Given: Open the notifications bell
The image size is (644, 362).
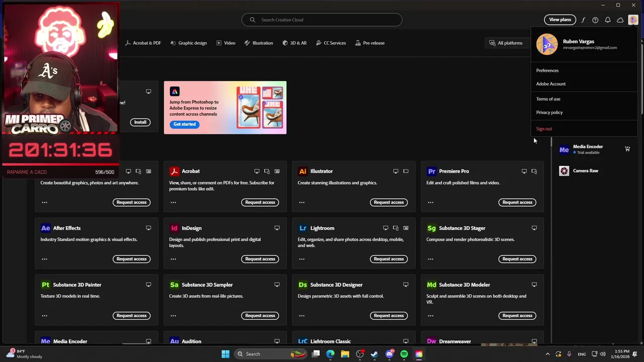Looking at the screenshot, I should pyautogui.click(x=608, y=20).
